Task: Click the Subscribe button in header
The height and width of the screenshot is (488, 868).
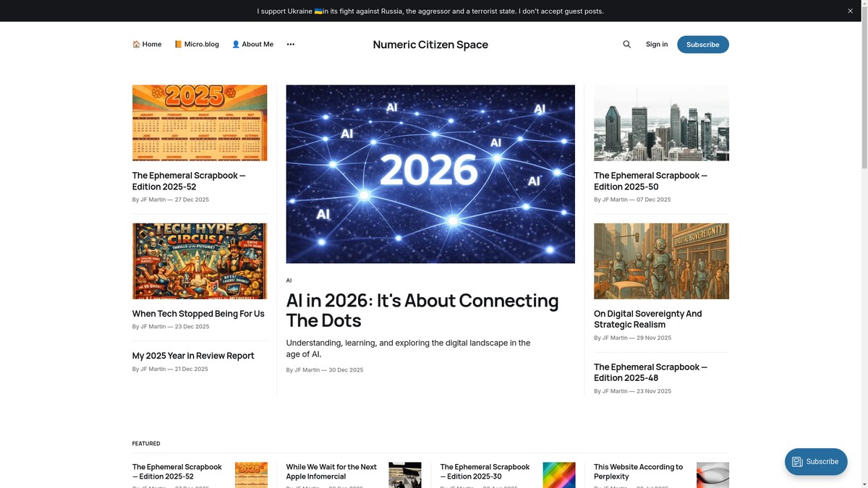Action: click(703, 44)
